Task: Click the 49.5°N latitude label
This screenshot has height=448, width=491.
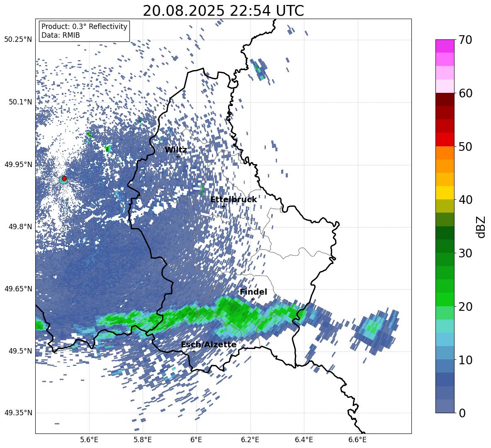Action: pos(21,351)
